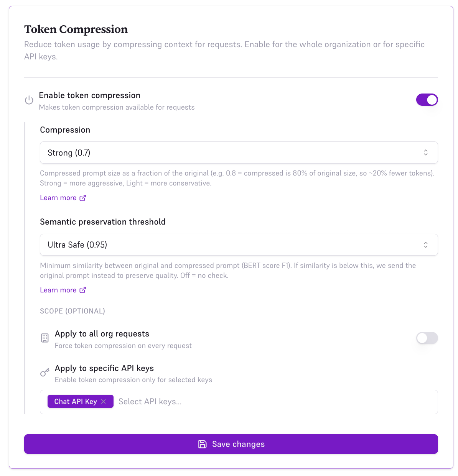Click the chevron on the Compression dropdown
This screenshot has height=476, width=458.
pos(426,152)
